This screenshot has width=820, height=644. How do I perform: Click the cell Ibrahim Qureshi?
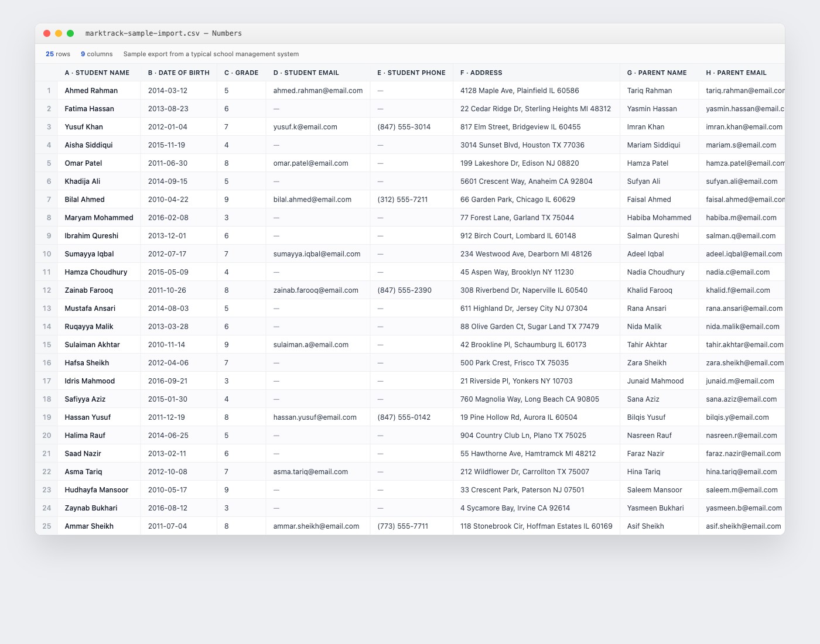(x=100, y=236)
